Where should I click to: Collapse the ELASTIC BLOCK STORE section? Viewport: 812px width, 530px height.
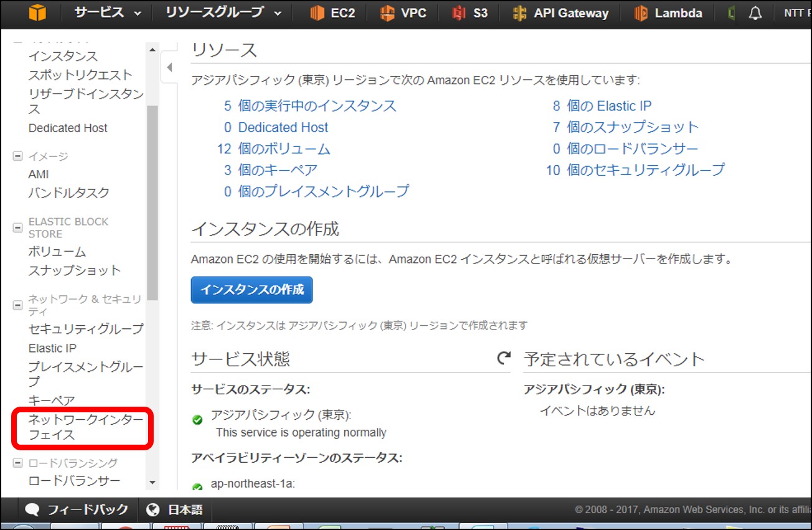(18, 228)
